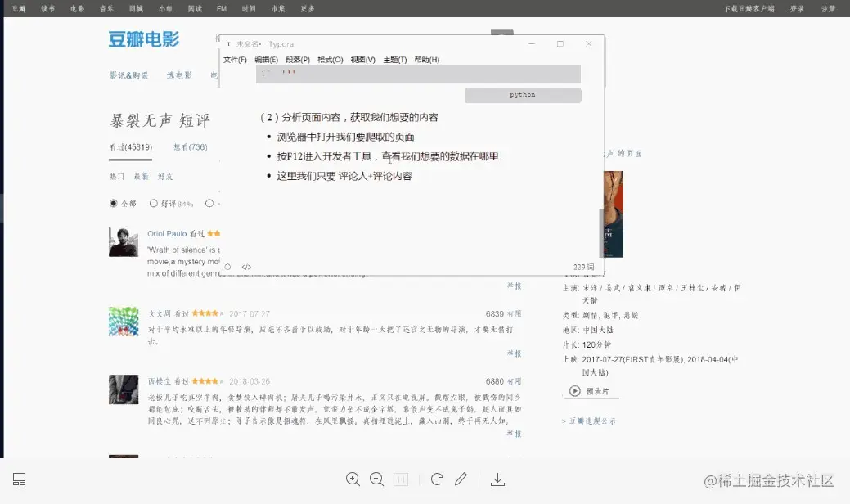Click 豆瓣 in the top bar

tap(19, 9)
